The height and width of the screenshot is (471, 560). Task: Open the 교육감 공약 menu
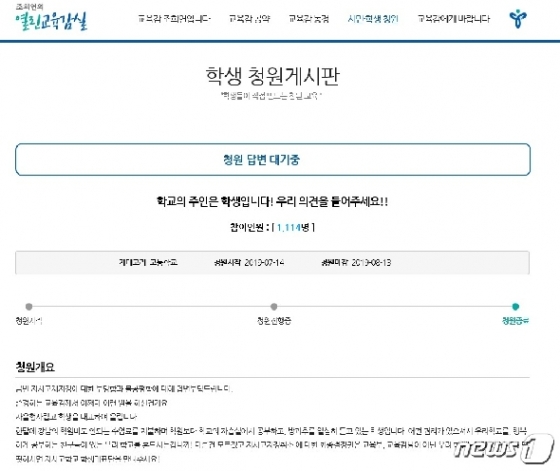(249, 19)
